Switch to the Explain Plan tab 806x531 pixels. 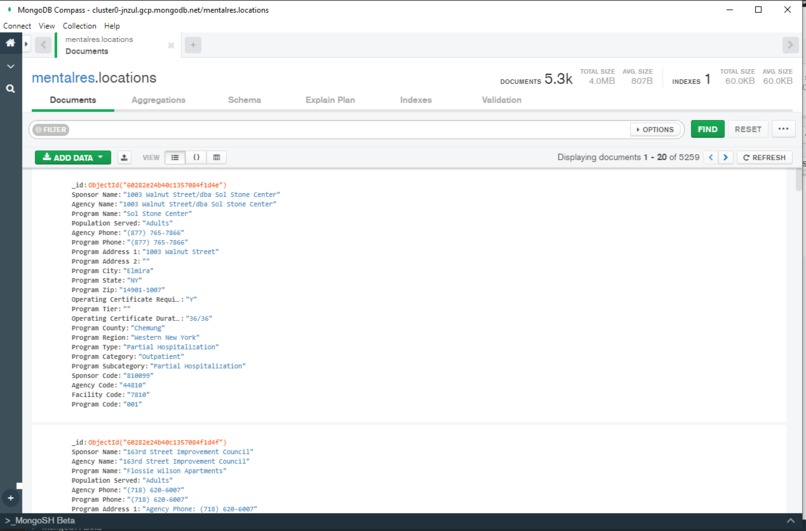(x=330, y=100)
